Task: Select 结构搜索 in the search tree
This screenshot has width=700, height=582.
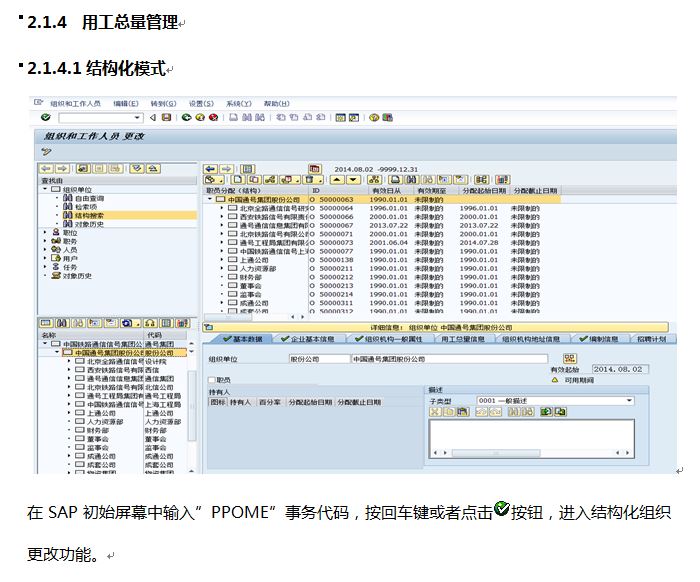Action: click(x=89, y=215)
